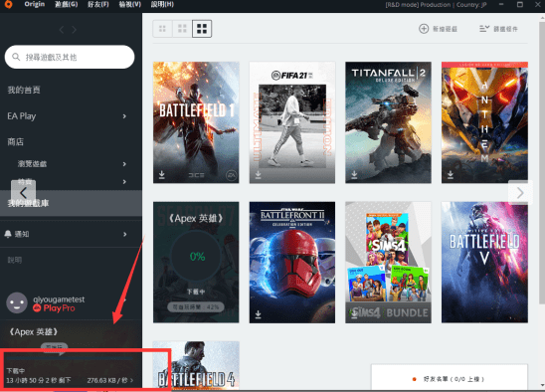Select the Battlefield 4 game tile

[196, 365]
